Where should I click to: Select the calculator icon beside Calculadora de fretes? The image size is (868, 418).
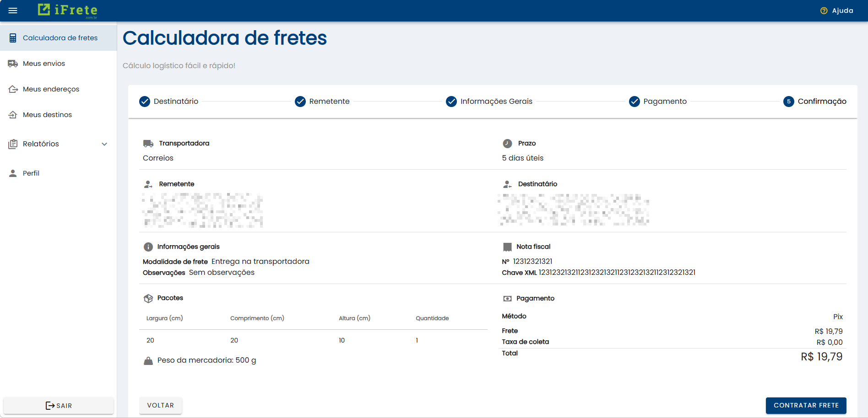(13, 38)
